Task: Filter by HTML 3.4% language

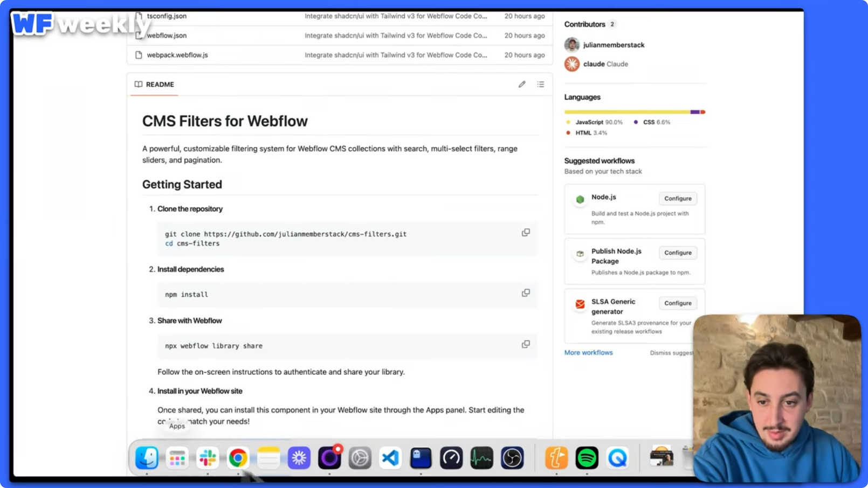Action: point(587,133)
